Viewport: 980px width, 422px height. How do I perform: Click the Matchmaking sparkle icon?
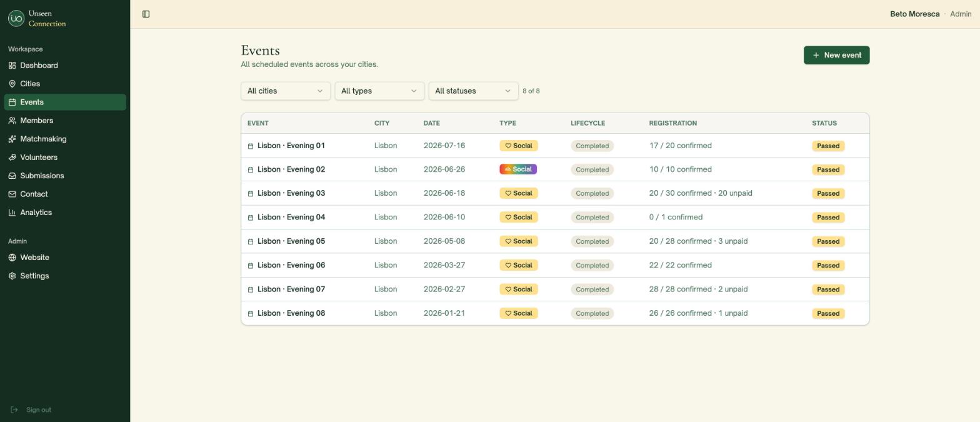pyautogui.click(x=12, y=139)
